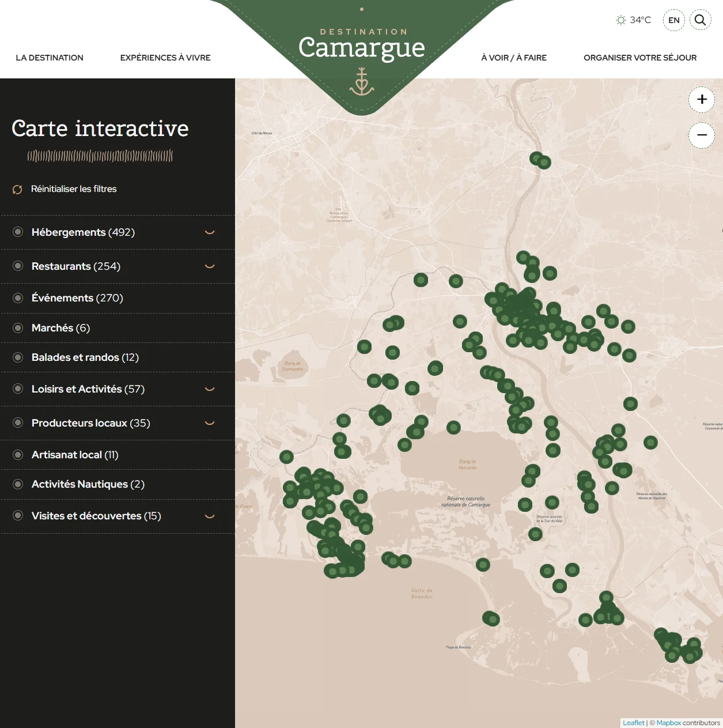Select the Marchés (6) label
The height and width of the screenshot is (728, 723).
pos(60,328)
